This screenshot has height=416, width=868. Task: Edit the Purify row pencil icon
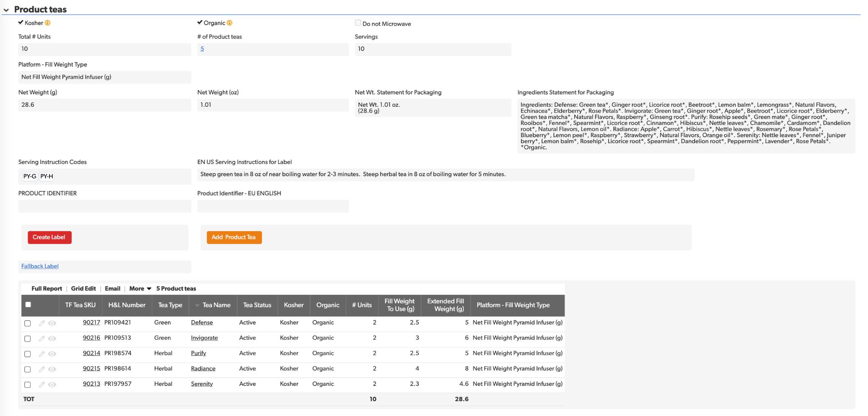pos(42,354)
